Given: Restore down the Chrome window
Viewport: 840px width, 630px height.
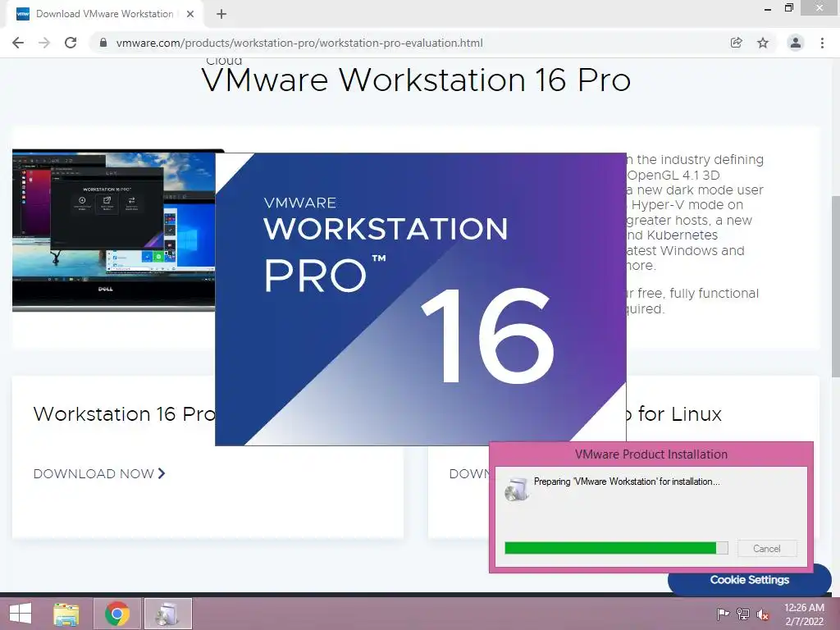Looking at the screenshot, I should pyautogui.click(x=788, y=8).
